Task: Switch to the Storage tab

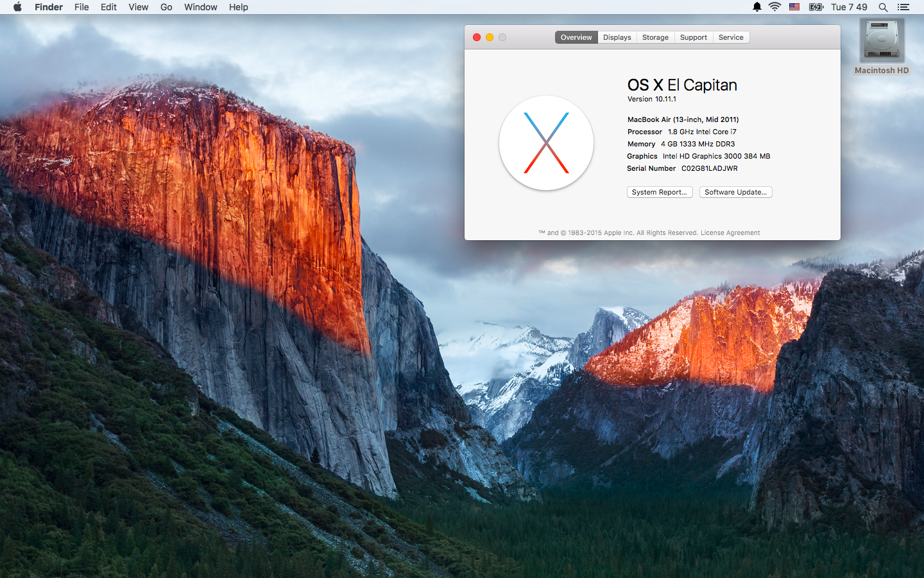Action: tap(656, 37)
